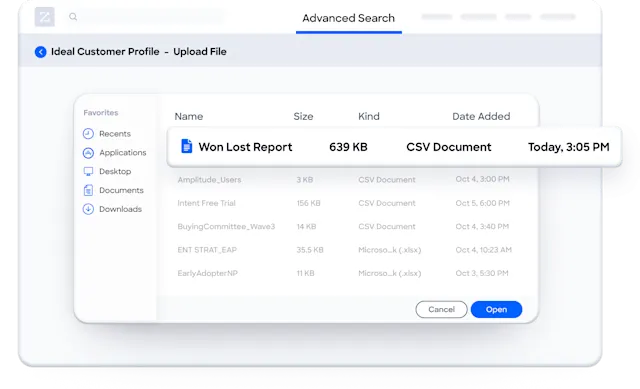The image size is (640, 389).
Task: Click Today, 3:05 PM date cell
Action: tap(569, 147)
